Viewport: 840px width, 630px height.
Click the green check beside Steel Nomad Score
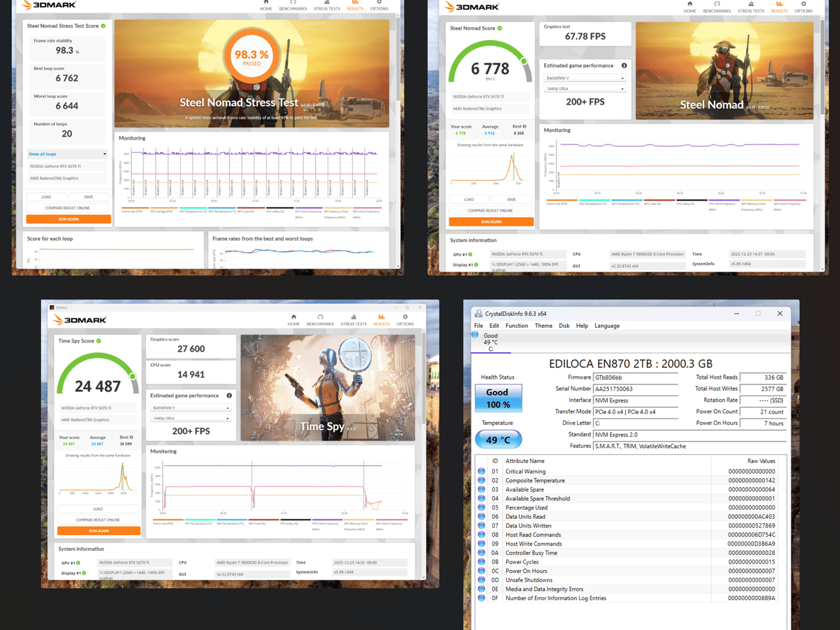pyautogui.click(x=500, y=28)
